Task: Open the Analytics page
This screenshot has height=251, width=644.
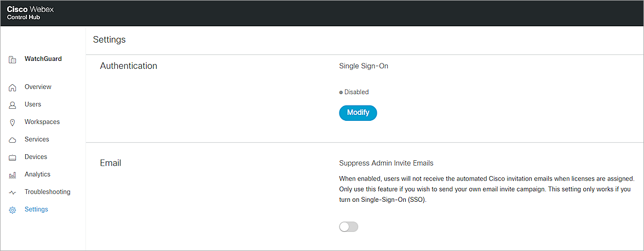Action: (x=37, y=174)
